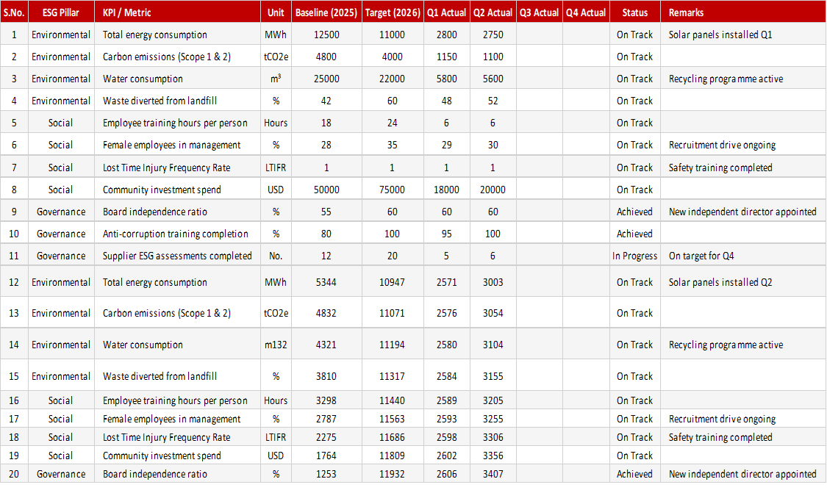Click 'Safety training completed' in row 18

click(720, 438)
